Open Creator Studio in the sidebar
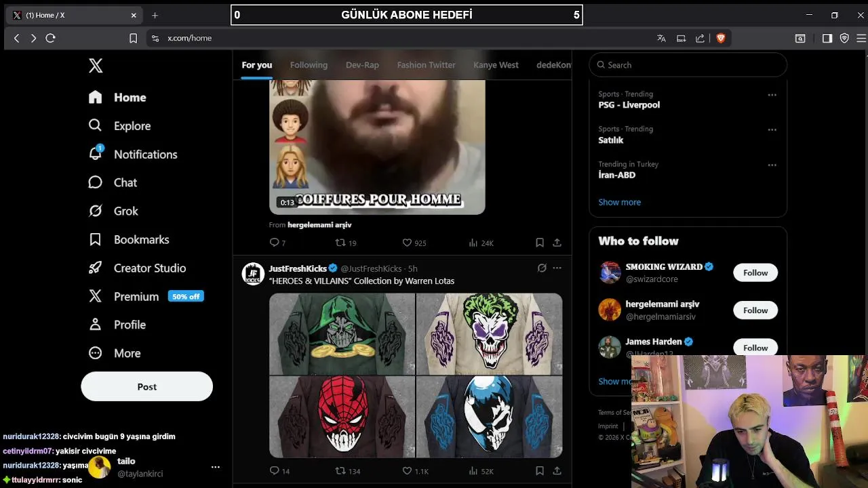This screenshot has height=488, width=868. click(x=137, y=268)
